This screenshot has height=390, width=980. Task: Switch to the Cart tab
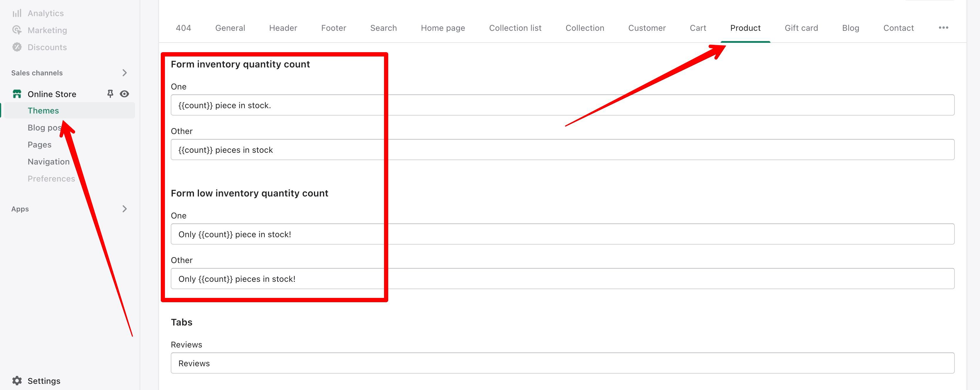point(698,28)
